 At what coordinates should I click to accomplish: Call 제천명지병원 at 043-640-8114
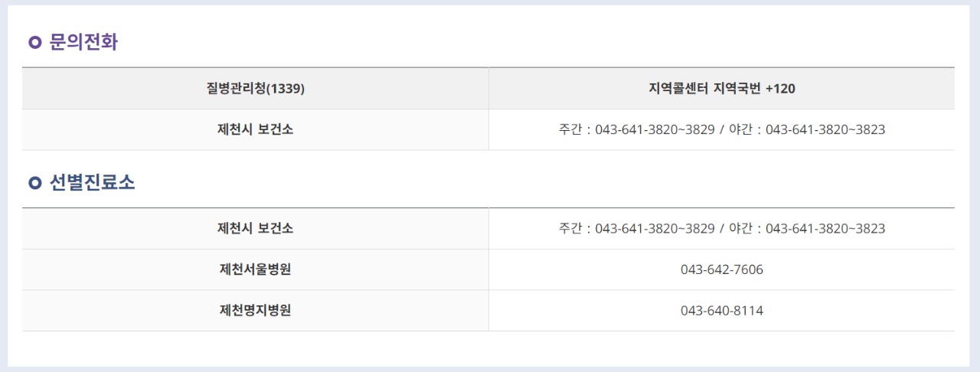(x=721, y=311)
